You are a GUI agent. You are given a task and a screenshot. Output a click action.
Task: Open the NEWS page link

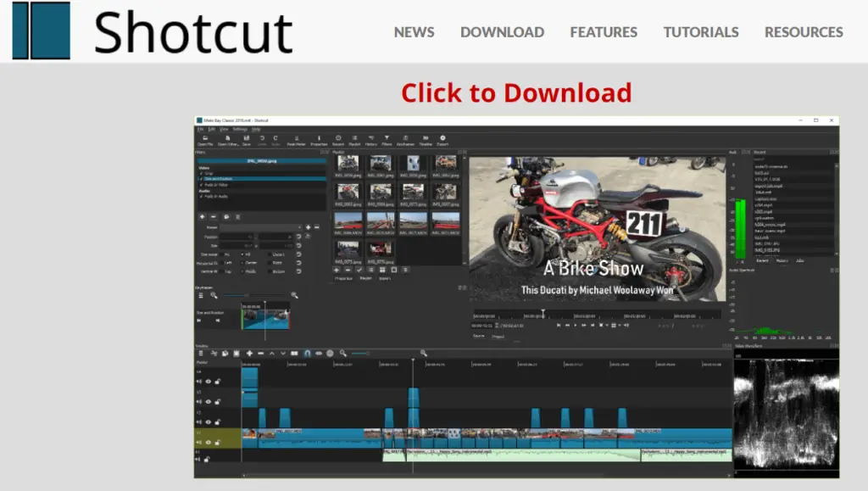coord(414,32)
